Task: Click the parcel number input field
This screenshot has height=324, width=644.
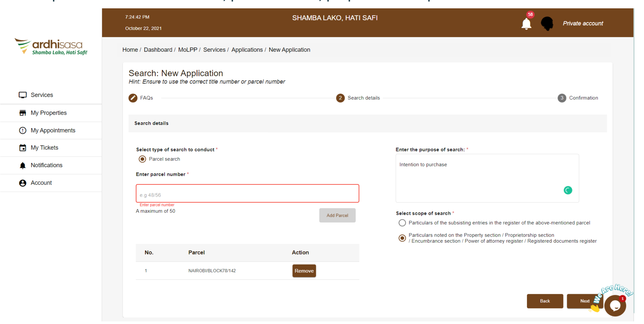Action: point(247,193)
